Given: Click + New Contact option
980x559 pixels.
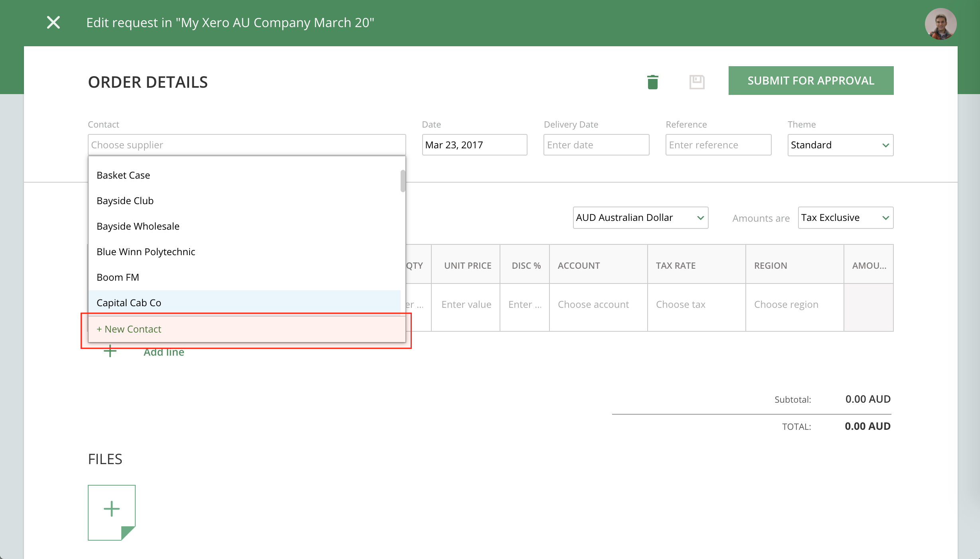Looking at the screenshot, I should pyautogui.click(x=129, y=329).
